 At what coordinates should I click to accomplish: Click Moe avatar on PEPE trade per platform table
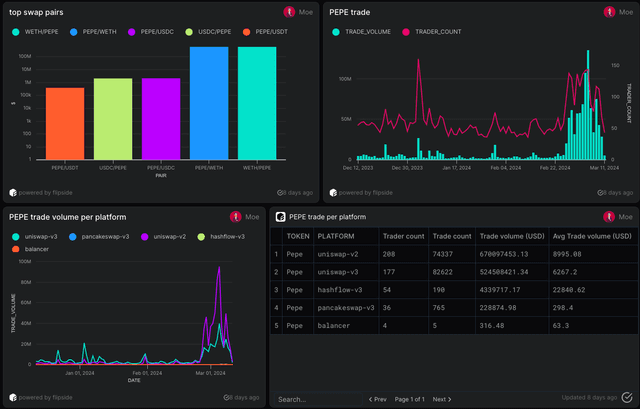coord(609,217)
